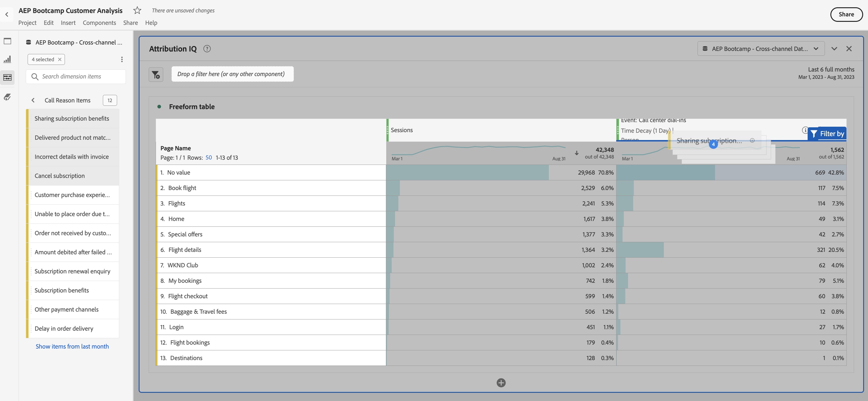868x401 pixels.
Task: Click the add filter funnel icon
Action: point(156,74)
